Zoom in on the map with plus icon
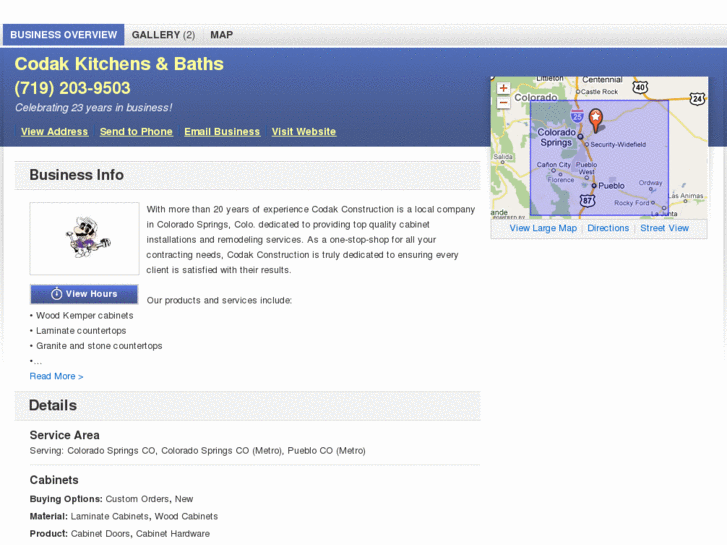The width and height of the screenshot is (727, 545). click(x=503, y=88)
